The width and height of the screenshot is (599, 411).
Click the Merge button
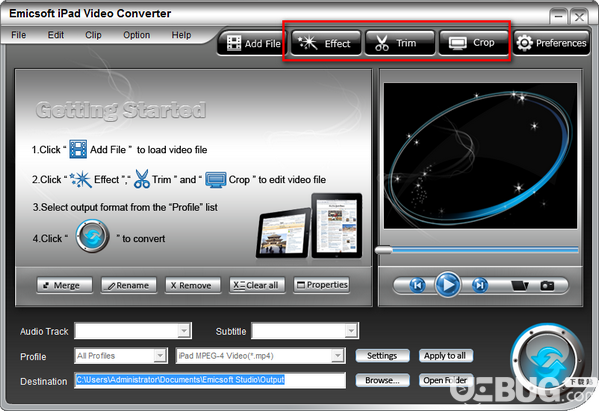(65, 285)
